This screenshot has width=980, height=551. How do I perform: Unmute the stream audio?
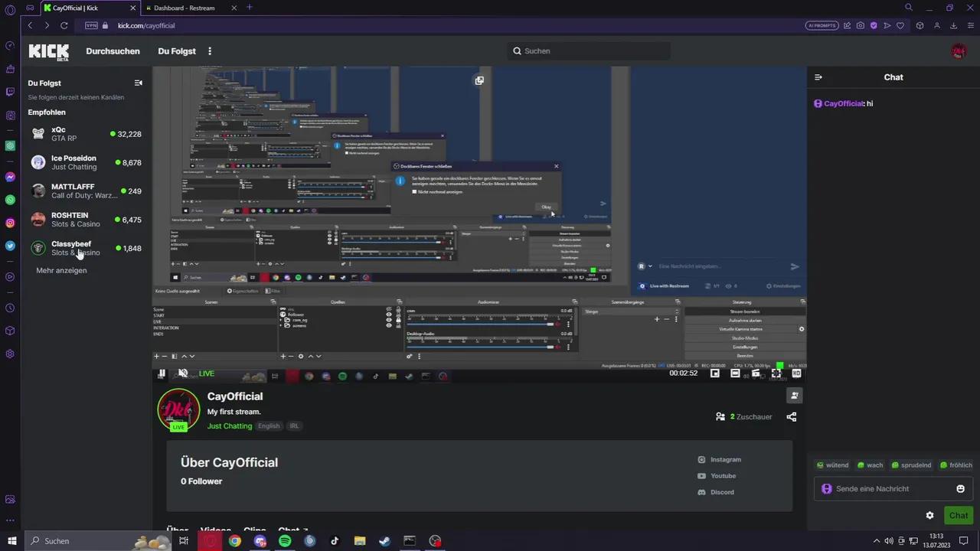pos(183,373)
